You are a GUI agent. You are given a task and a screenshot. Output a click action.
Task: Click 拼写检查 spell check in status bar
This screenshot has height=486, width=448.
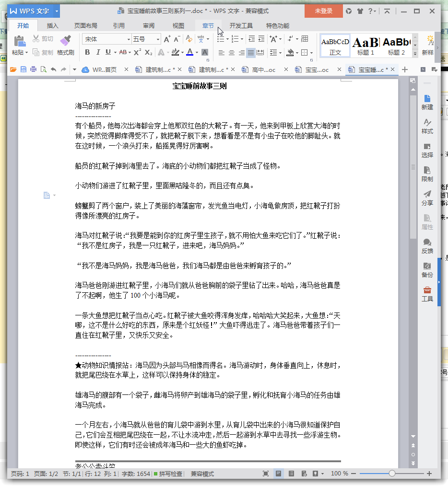pyautogui.click(x=168, y=474)
